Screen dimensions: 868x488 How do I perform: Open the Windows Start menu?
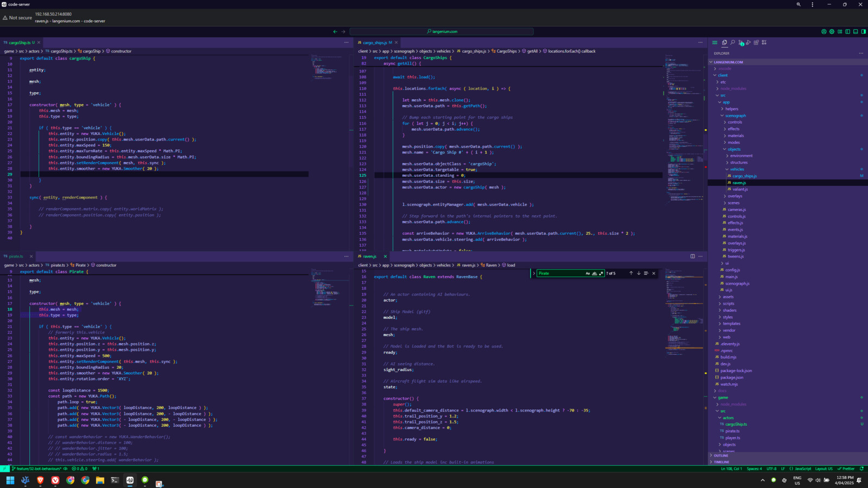point(10,480)
